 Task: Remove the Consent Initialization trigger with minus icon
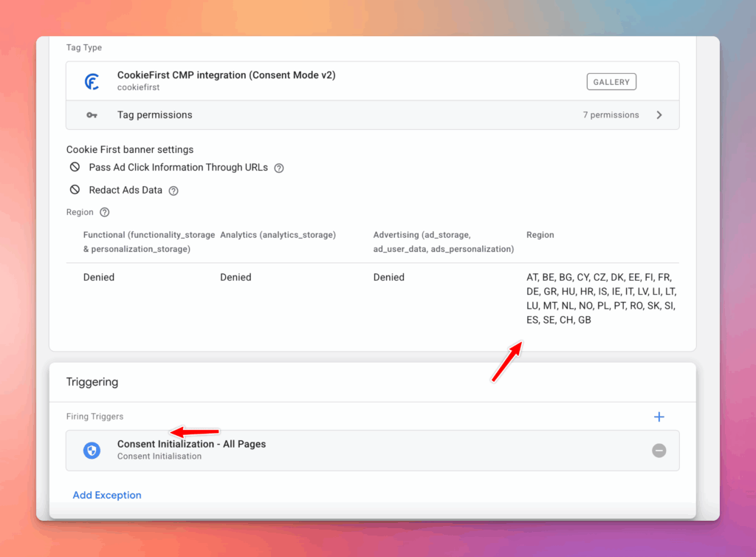tap(659, 451)
